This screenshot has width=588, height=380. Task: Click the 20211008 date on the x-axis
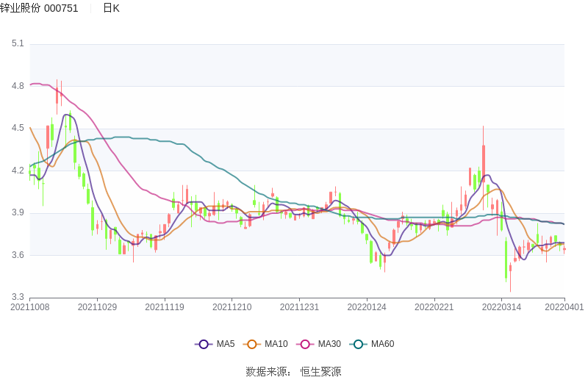(x=30, y=307)
